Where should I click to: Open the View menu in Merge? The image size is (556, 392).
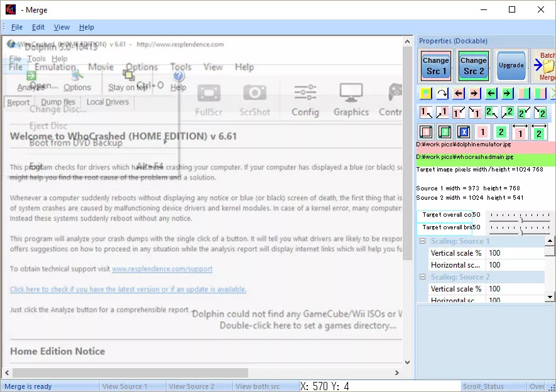click(62, 27)
